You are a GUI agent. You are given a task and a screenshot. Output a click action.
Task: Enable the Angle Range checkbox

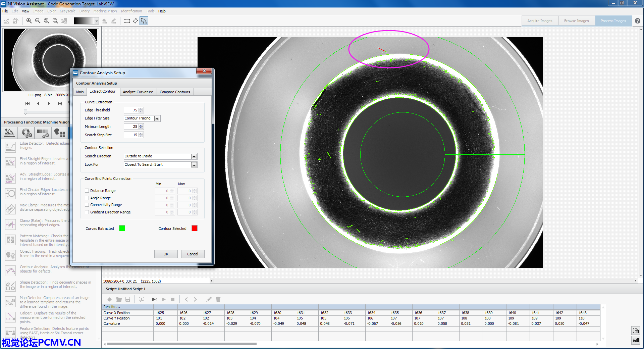(87, 198)
